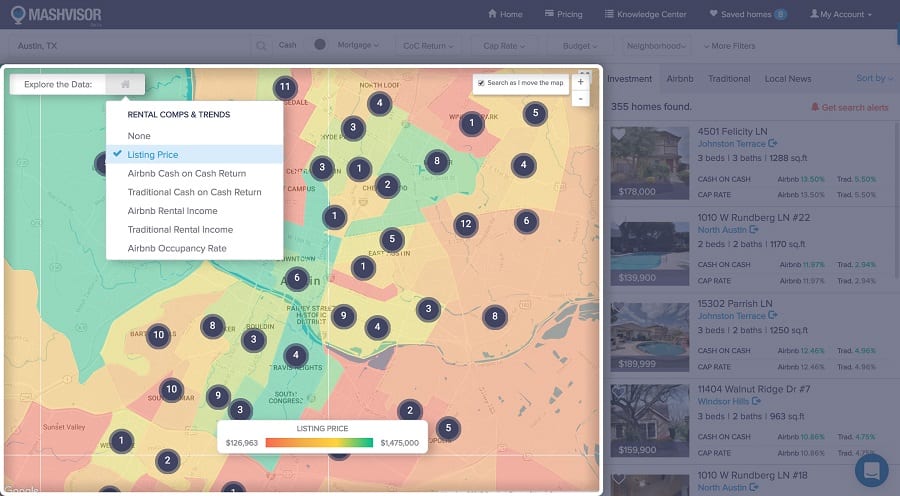Expand the Neighborhood filter dropdown
Viewport: 900px width, 496px height.
[x=657, y=45]
